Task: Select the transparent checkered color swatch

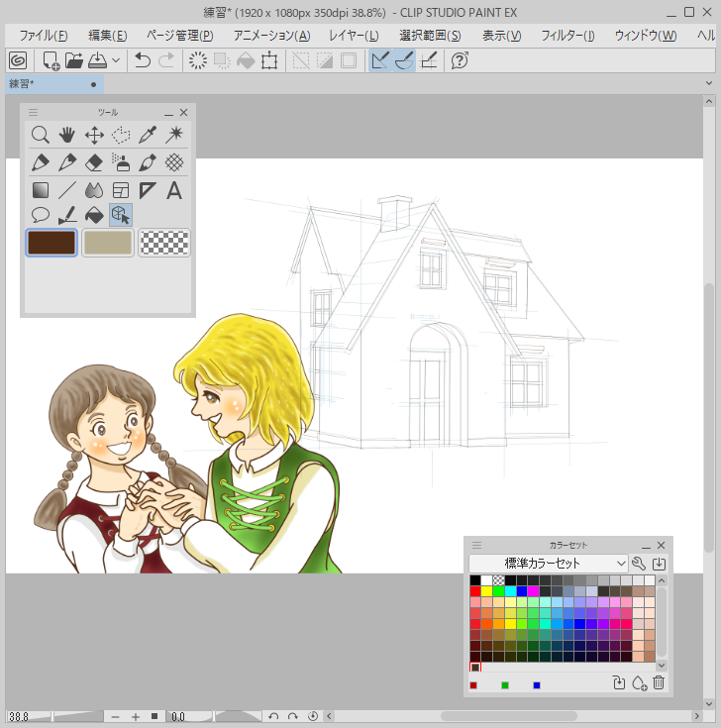Action: click(164, 243)
